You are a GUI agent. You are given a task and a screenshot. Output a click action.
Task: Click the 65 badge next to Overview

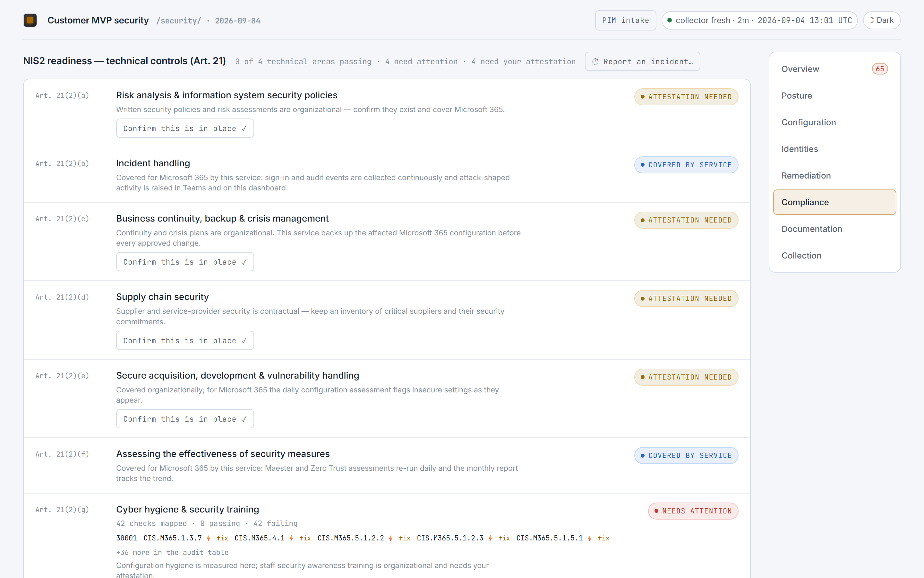pos(880,69)
